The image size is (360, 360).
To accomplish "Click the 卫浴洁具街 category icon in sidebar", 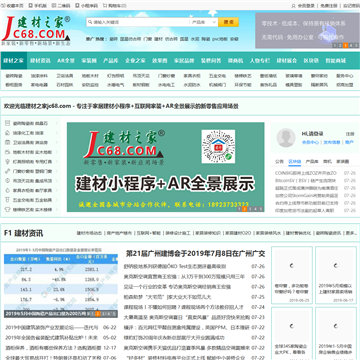I will (8, 142).
